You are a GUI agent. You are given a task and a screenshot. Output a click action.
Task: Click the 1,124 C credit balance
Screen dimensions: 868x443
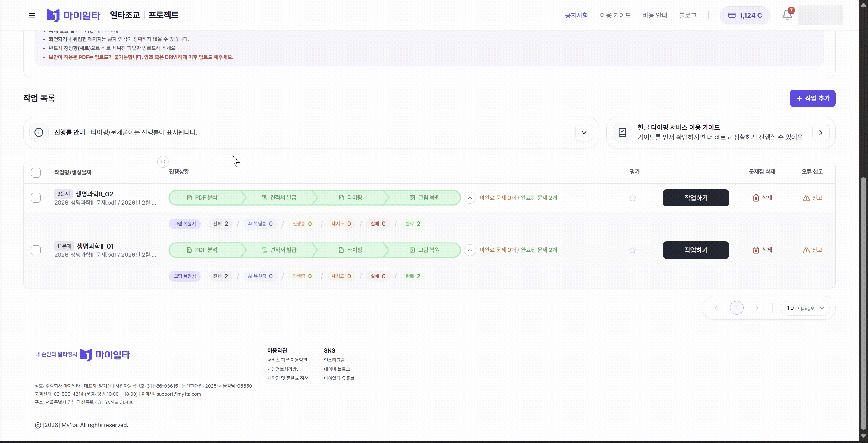pyautogui.click(x=745, y=15)
